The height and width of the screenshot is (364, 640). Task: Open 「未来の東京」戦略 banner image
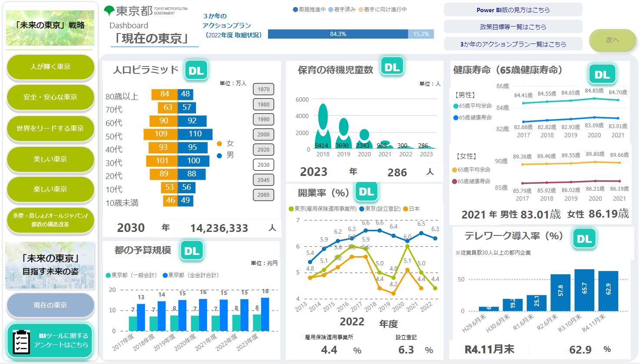(50, 27)
